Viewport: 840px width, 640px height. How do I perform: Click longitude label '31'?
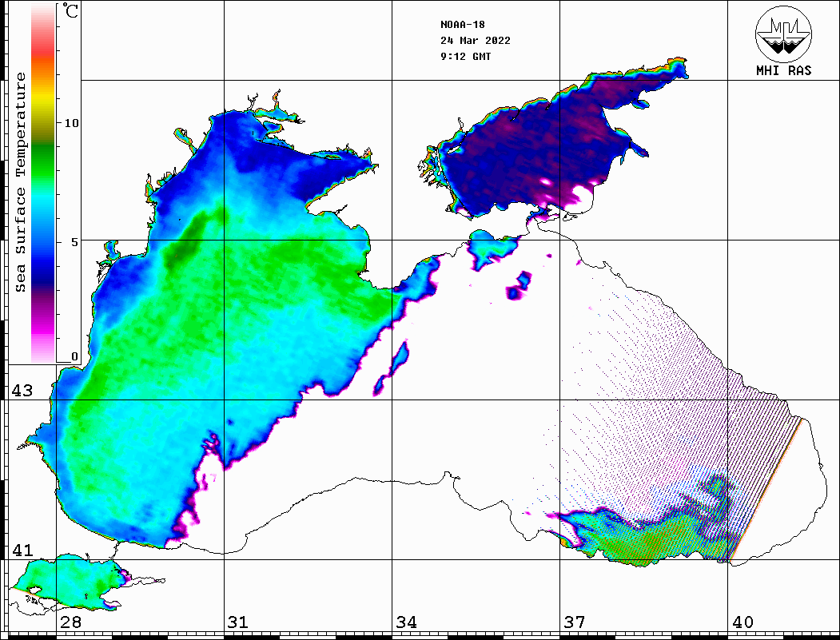238,622
